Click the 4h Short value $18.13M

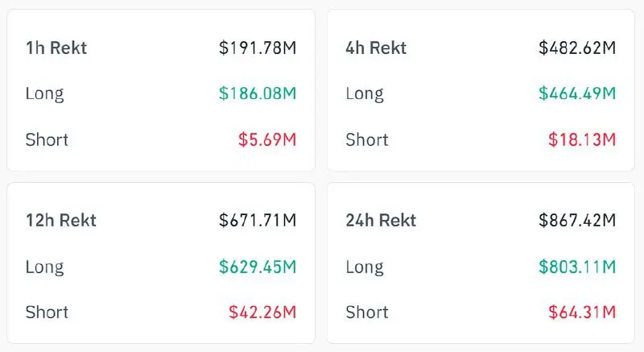coord(582,139)
